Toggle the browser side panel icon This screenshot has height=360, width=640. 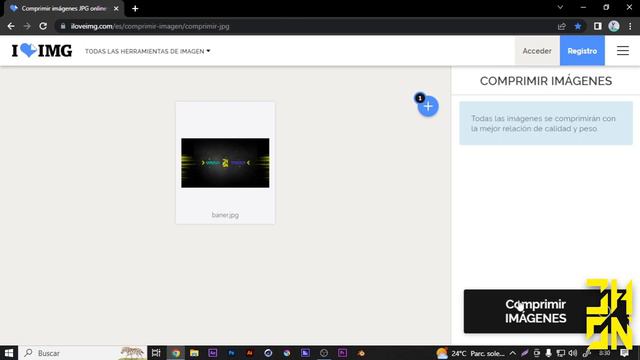tap(598, 26)
